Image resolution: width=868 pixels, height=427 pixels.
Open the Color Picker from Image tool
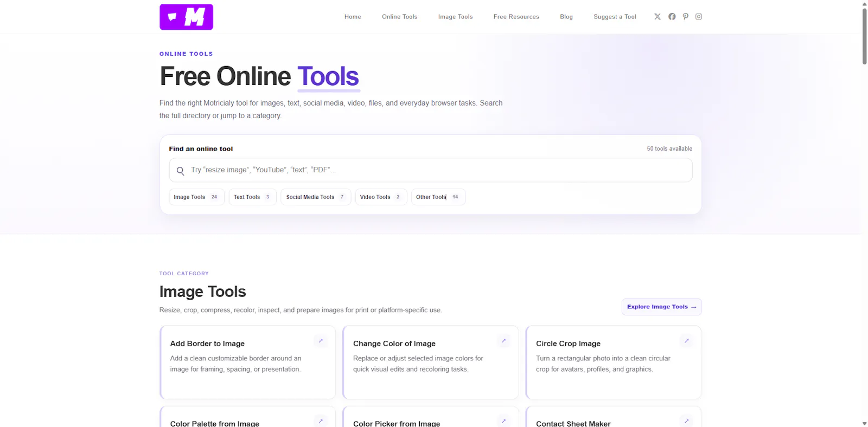tap(431, 417)
